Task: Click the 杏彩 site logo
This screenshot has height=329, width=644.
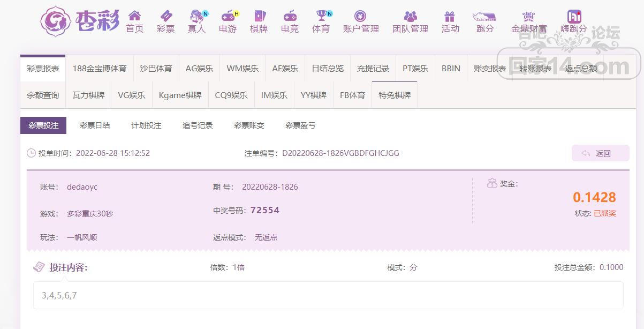Action: (79, 20)
